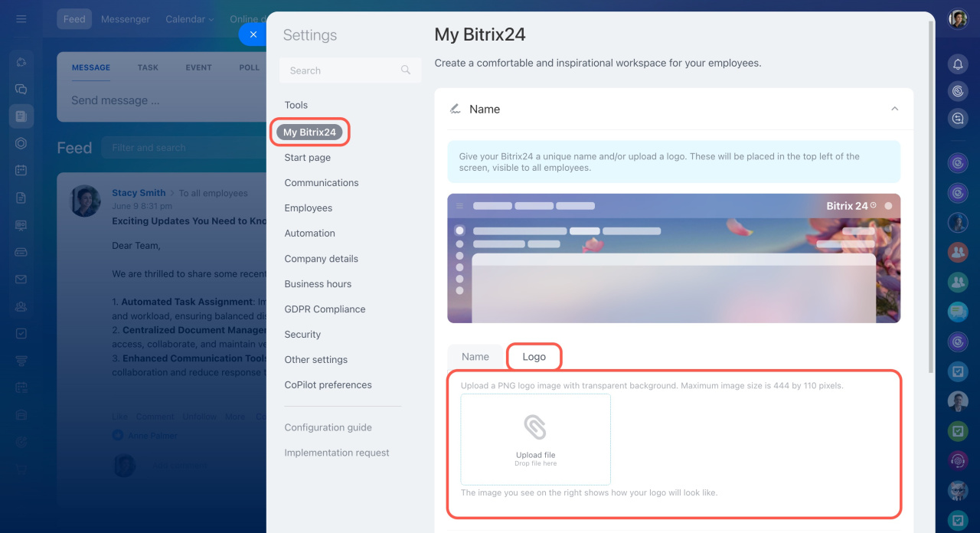Open the CRM funnel icon in left sidebar
The width and height of the screenshot is (980, 533).
point(21,361)
